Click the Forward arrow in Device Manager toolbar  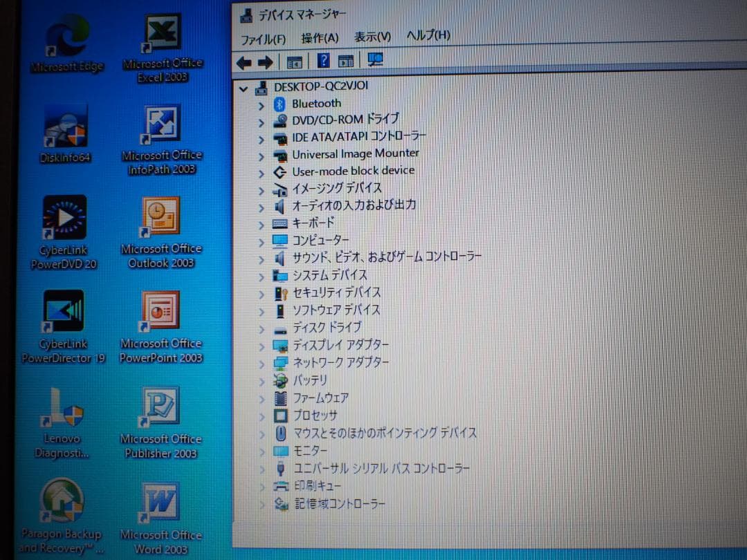pyautogui.click(x=265, y=62)
